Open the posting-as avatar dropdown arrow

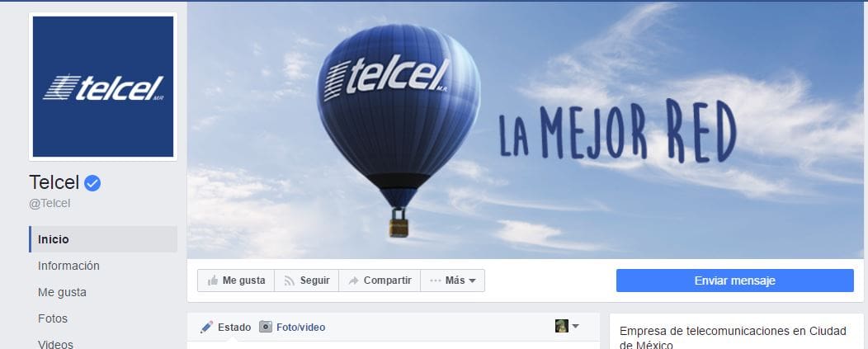point(576,326)
